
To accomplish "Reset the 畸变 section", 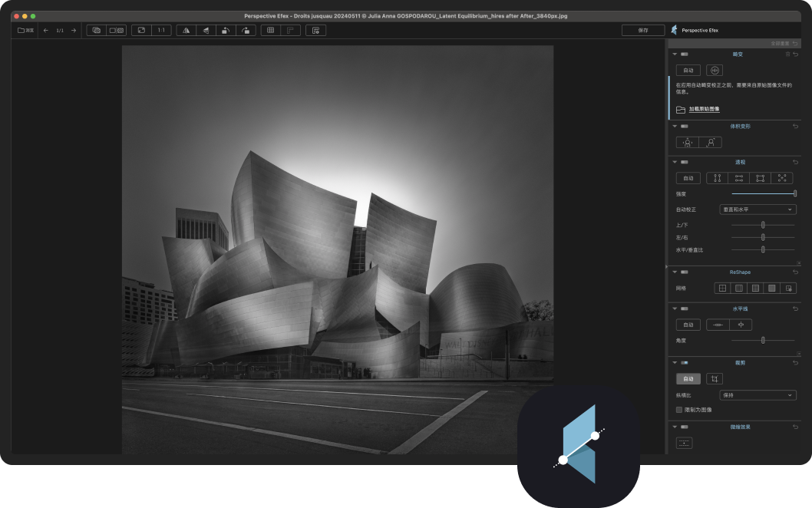I will tap(796, 54).
